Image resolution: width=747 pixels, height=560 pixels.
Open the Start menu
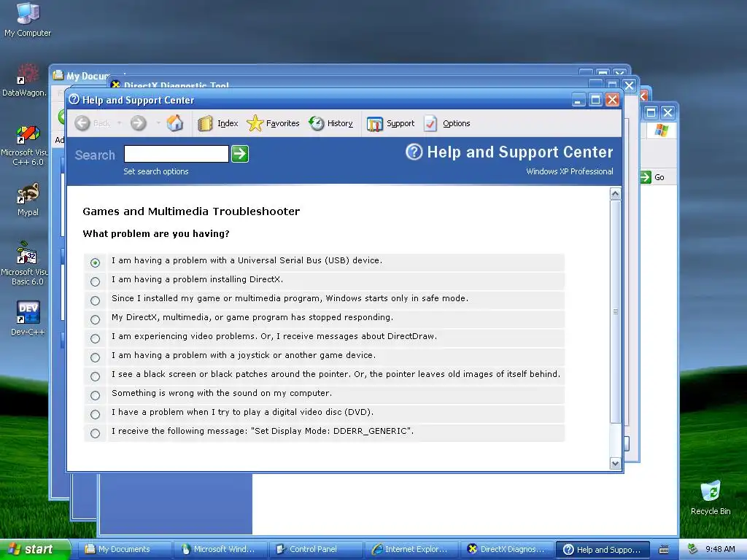[x=35, y=550]
